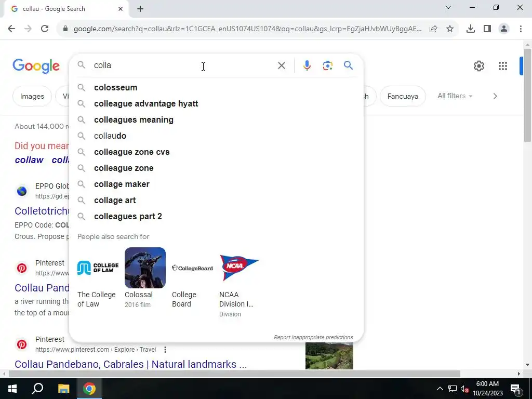Choose the collaudo suggestion
Screen dimensions: 532x399
216,136
